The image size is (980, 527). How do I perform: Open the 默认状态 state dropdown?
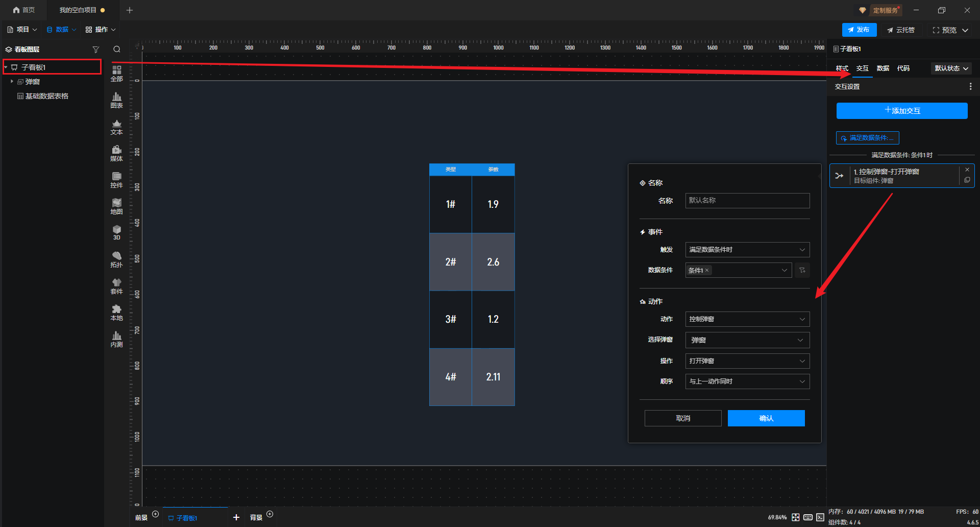click(951, 68)
